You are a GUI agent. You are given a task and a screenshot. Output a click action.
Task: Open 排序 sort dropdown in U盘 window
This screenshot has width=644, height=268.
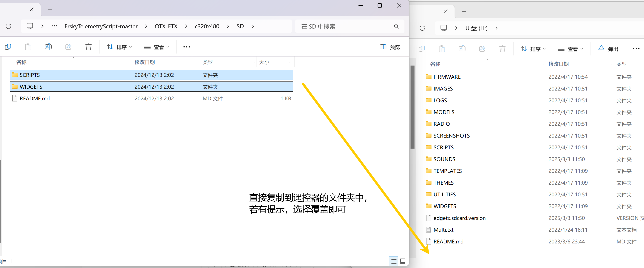click(533, 49)
